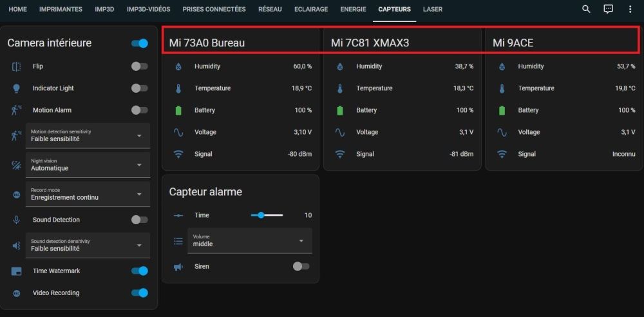The height and width of the screenshot is (317, 644).
Task: Click the Time slider icon in Capteur alarme
Action: (x=178, y=215)
